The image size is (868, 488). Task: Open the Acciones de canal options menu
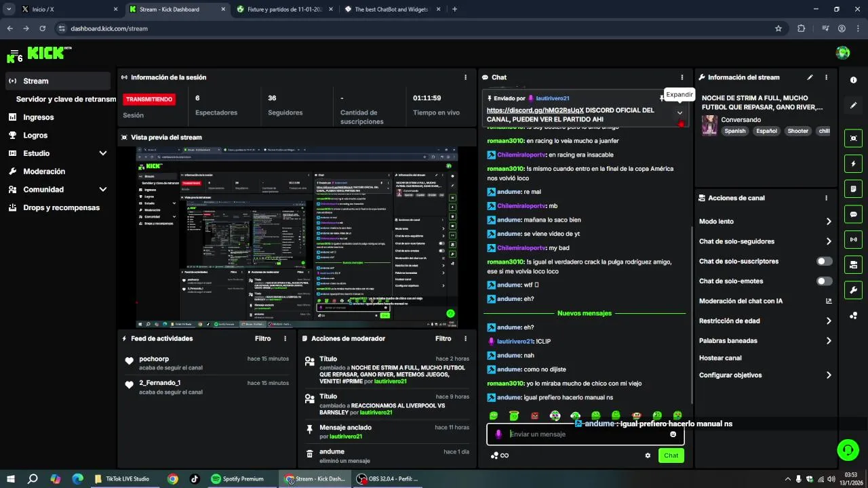coord(826,198)
